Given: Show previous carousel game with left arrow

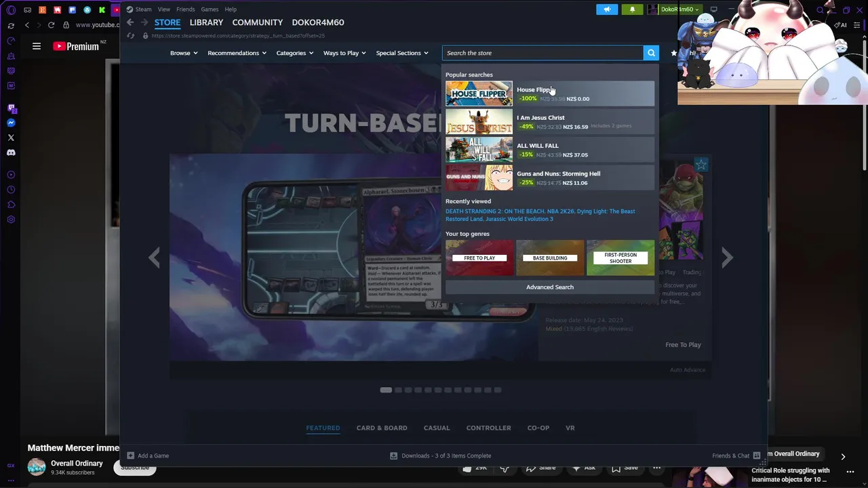Looking at the screenshot, I should pyautogui.click(x=155, y=258).
